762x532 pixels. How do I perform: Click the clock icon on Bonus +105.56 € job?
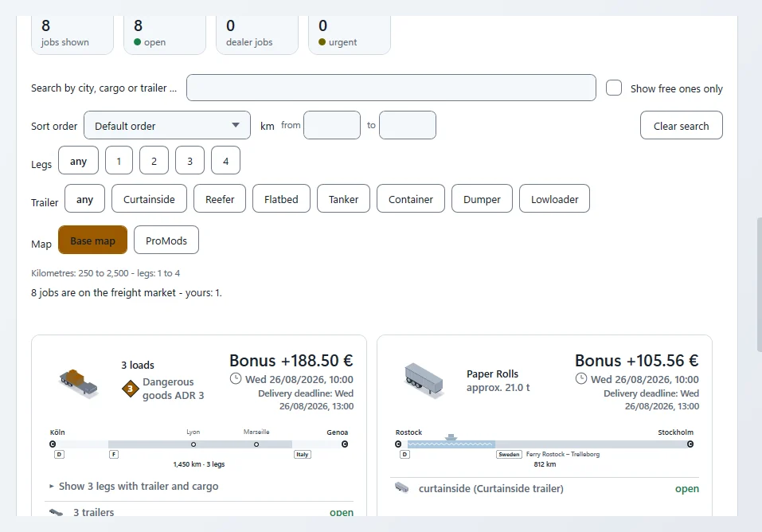click(x=580, y=378)
